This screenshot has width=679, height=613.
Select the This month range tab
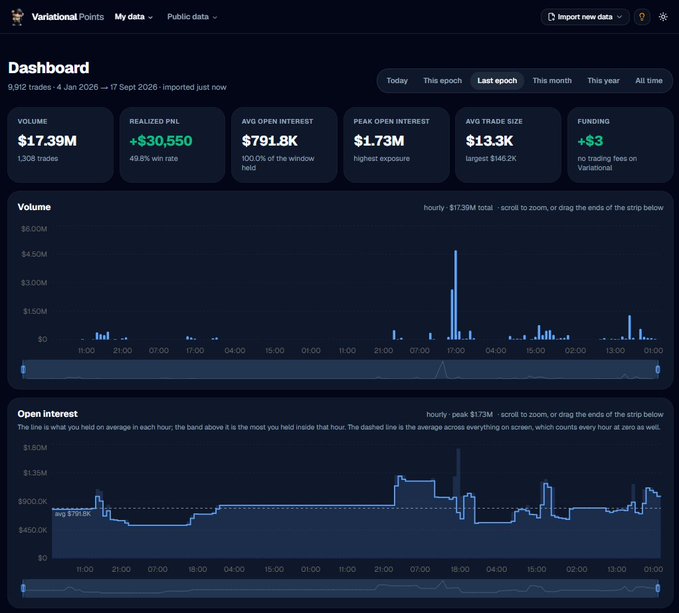point(552,81)
